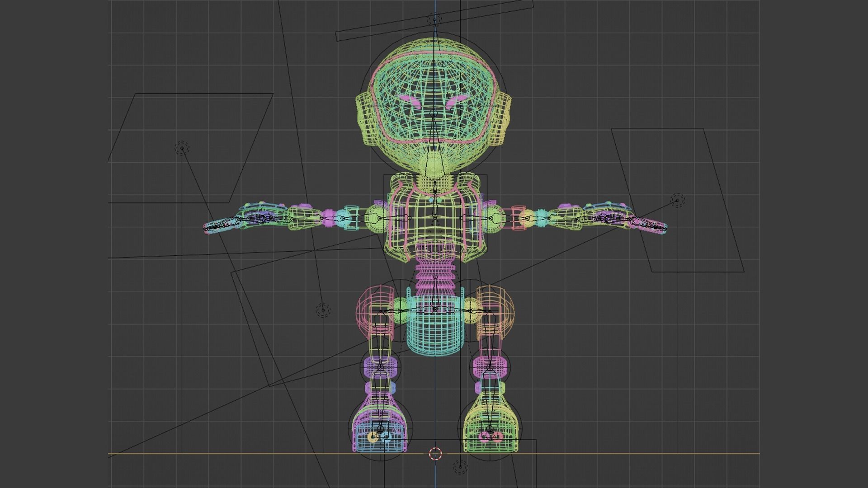This screenshot has height=488, width=868.
Task: Select the screen-left pink hip shell
Action: click(x=376, y=312)
